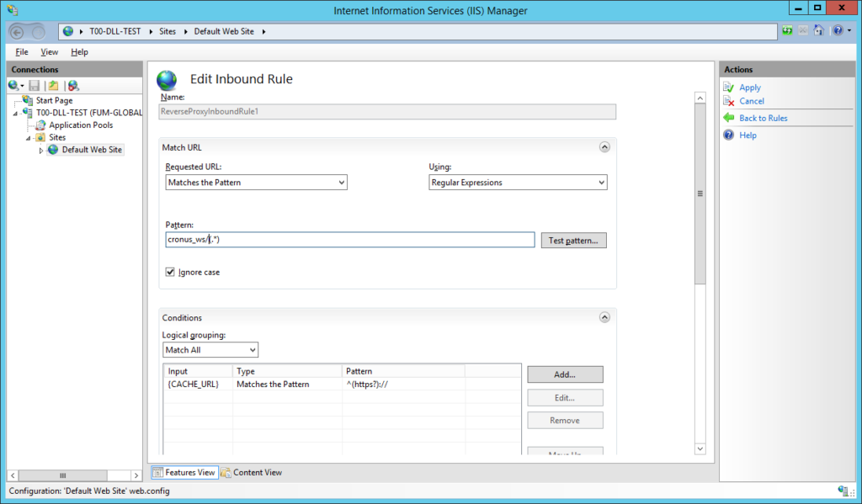
Task: Click the Back navigation arrow button
Action: [17, 32]
